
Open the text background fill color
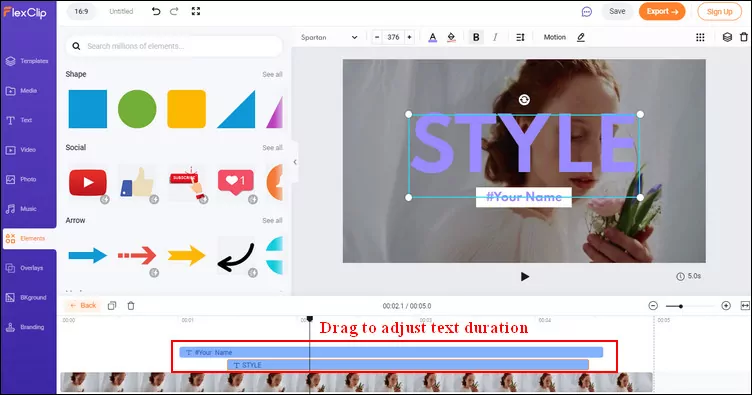click(451, 37)
